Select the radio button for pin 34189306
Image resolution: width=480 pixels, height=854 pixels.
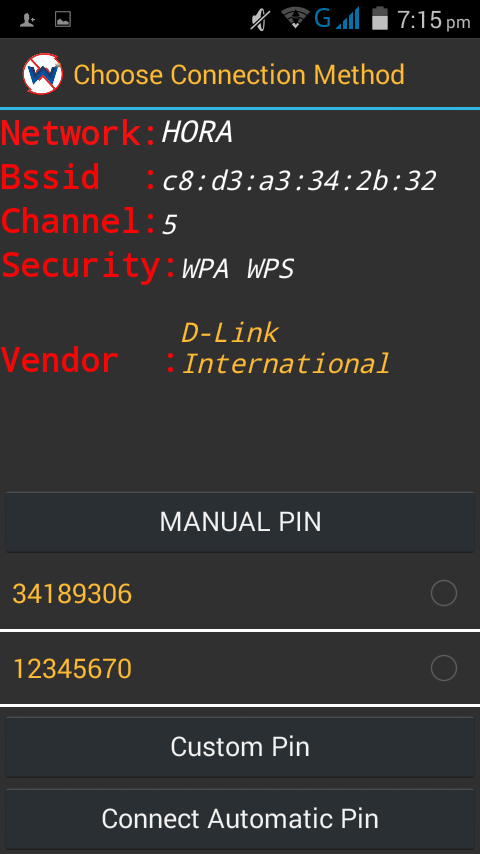443,593
